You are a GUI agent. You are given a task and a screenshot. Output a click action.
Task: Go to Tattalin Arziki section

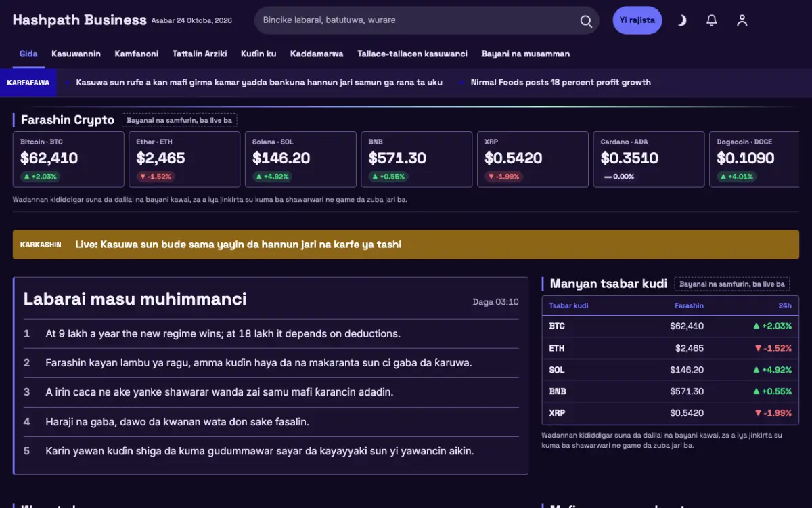200,54
